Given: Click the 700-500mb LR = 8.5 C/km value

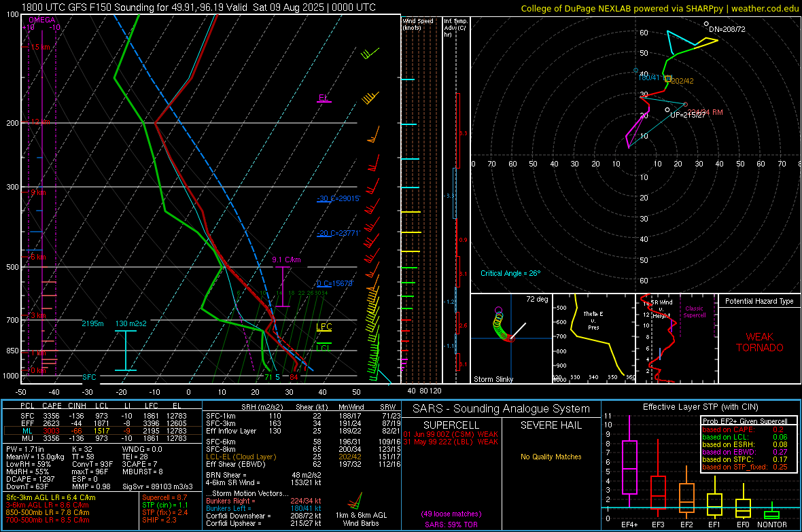Looking at the screenshot, I should click(x=48, y=520).
